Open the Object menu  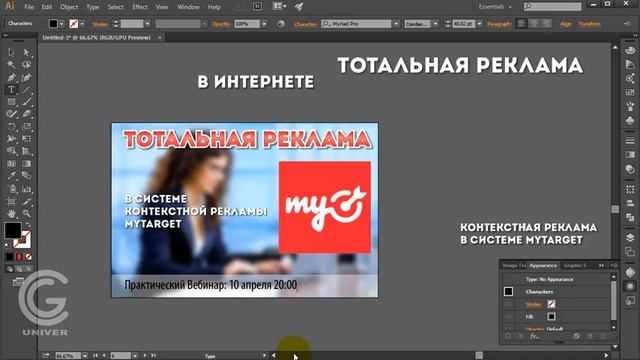69,7
